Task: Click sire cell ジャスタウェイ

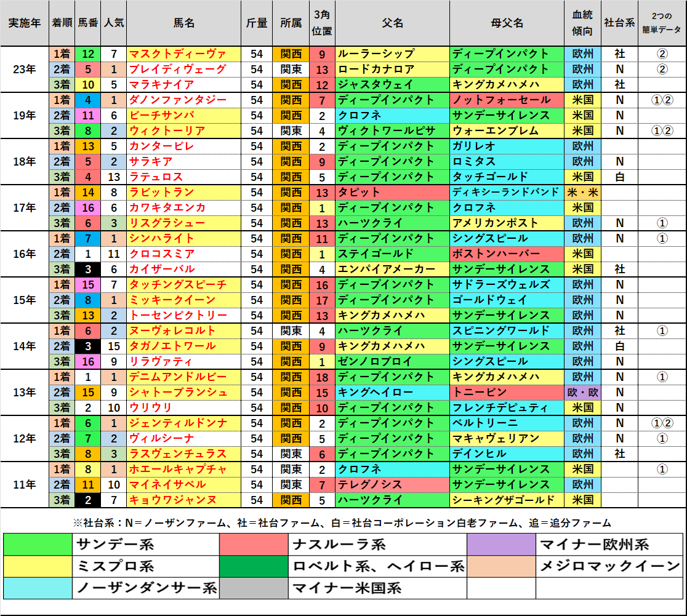Action: pos(392,84)
